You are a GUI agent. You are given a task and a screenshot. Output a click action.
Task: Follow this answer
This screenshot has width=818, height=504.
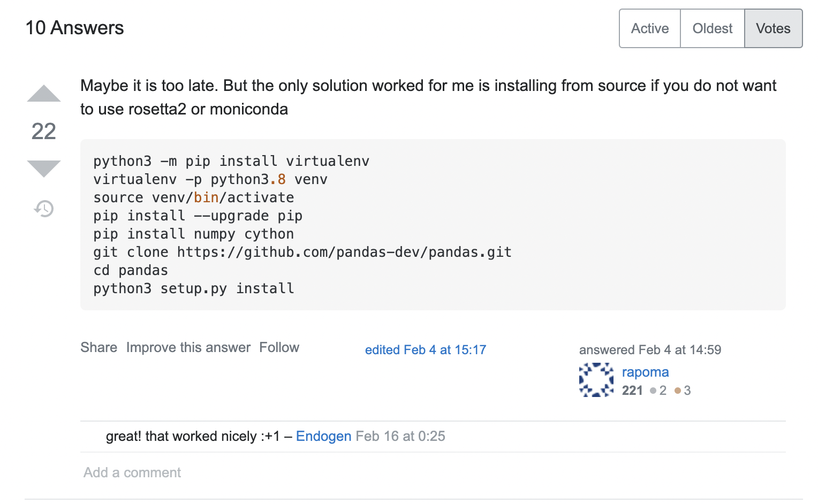click(279, 347)
